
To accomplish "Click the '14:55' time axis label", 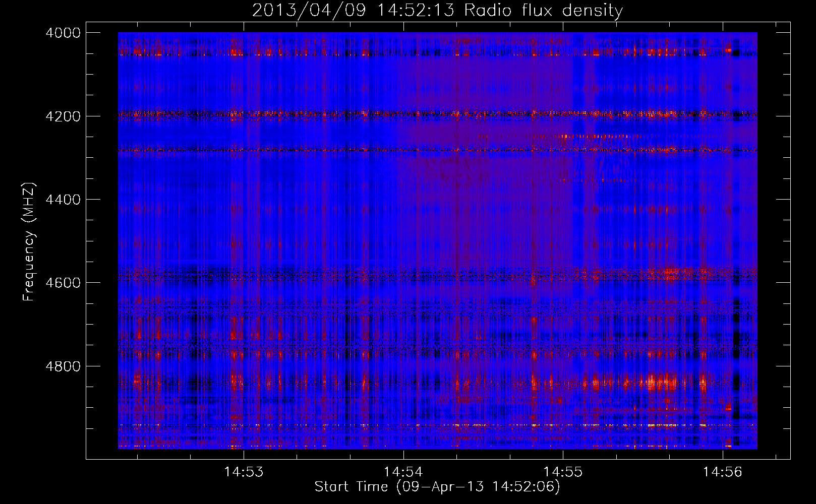I will click(563, 472).
